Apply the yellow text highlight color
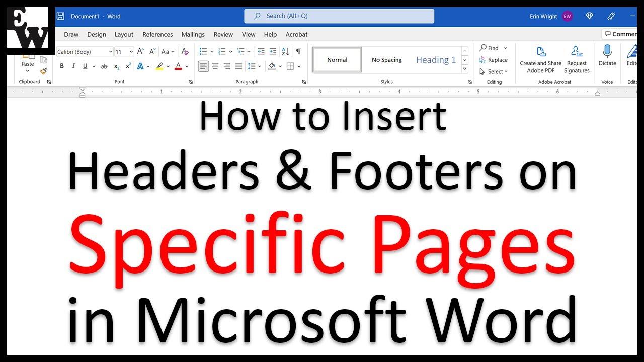Screen dimensions: 644x362 coord(159,66)
